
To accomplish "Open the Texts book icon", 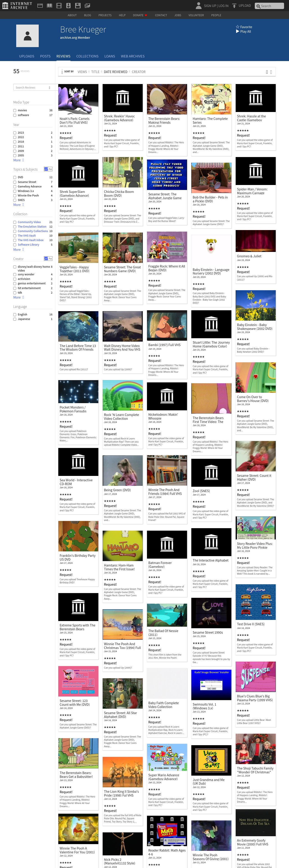I will click(x=50, y=5).
